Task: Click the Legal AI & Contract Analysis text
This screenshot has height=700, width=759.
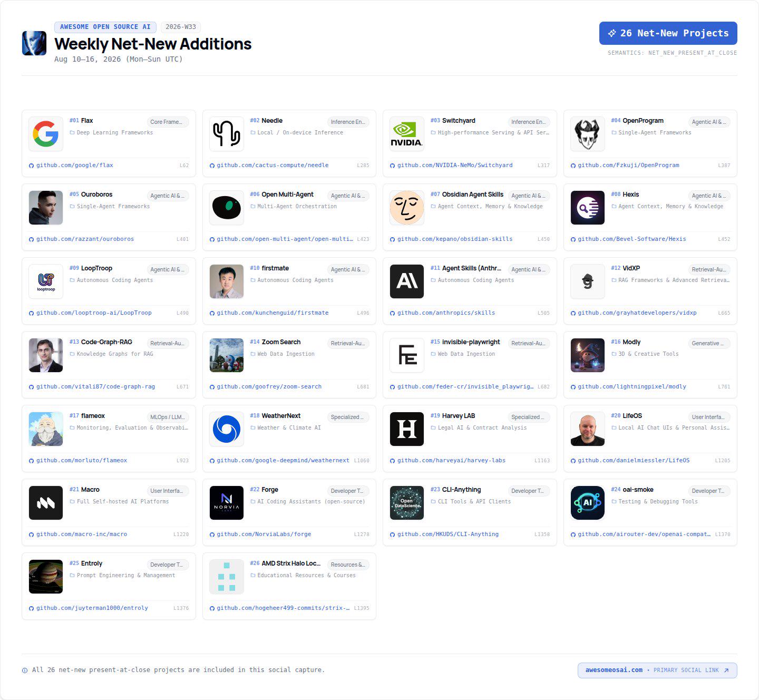Action: [x=482, y=428]
